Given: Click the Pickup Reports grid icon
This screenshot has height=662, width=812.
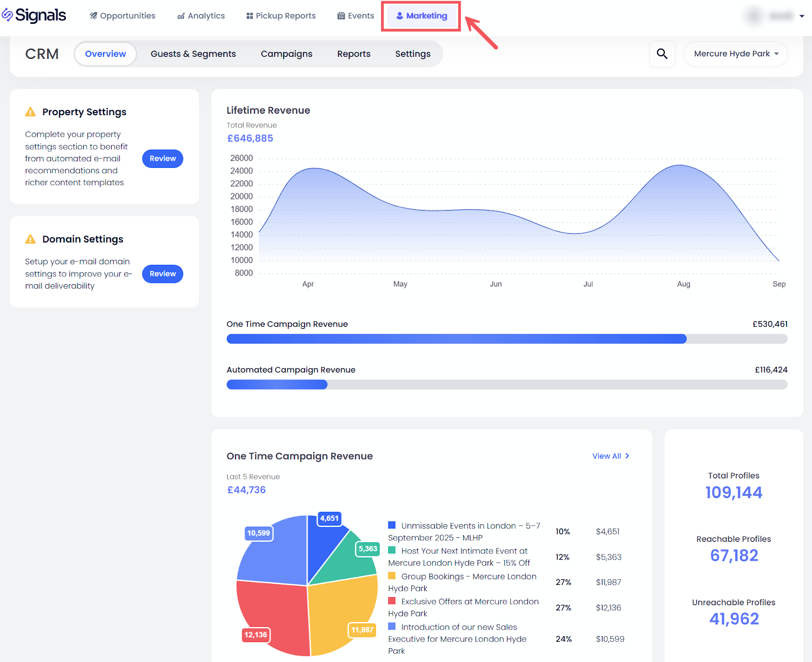Looking at the screenshot, I should click(250, 16).
